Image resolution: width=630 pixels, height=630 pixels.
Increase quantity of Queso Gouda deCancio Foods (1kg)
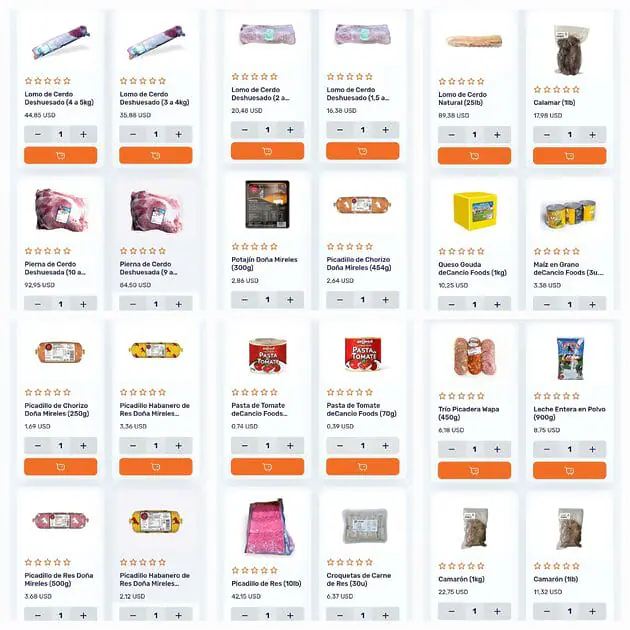(x=497, y=305)
